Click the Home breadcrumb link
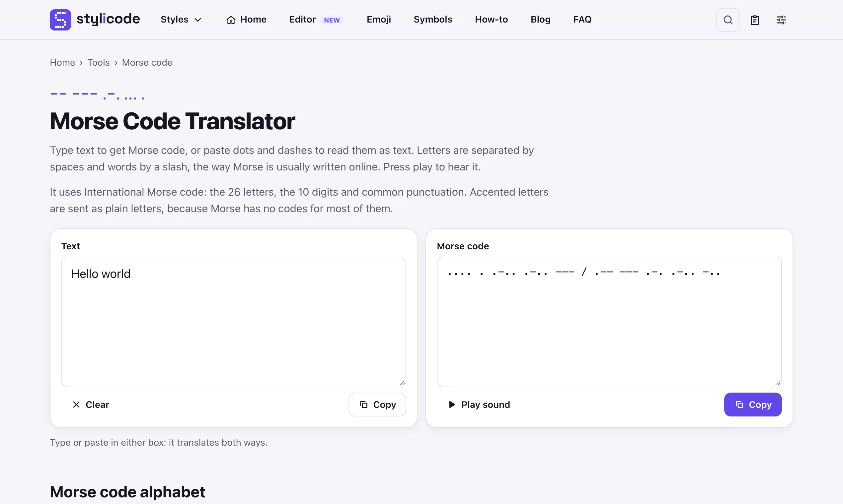The width and height of the screenshot is (843, 504). pos(62,62)
